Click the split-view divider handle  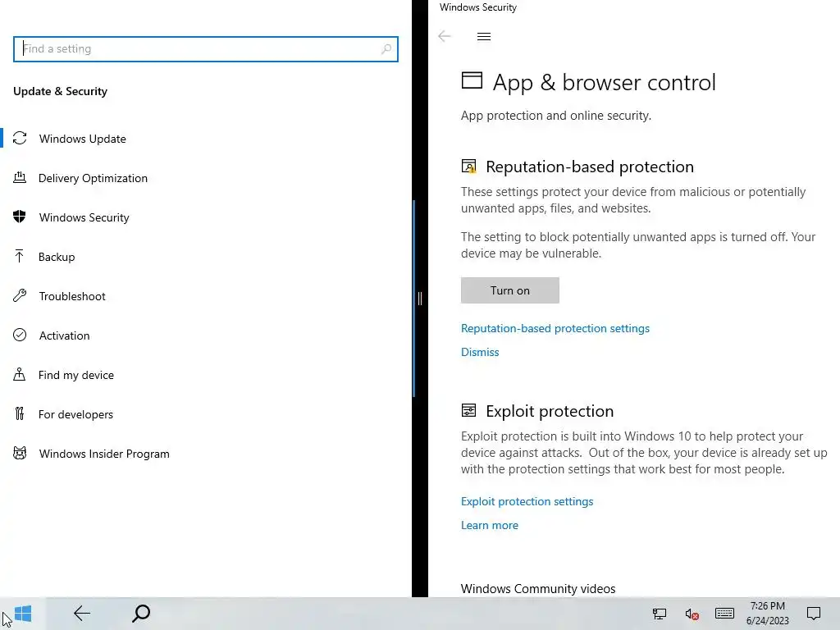point(420,299)
